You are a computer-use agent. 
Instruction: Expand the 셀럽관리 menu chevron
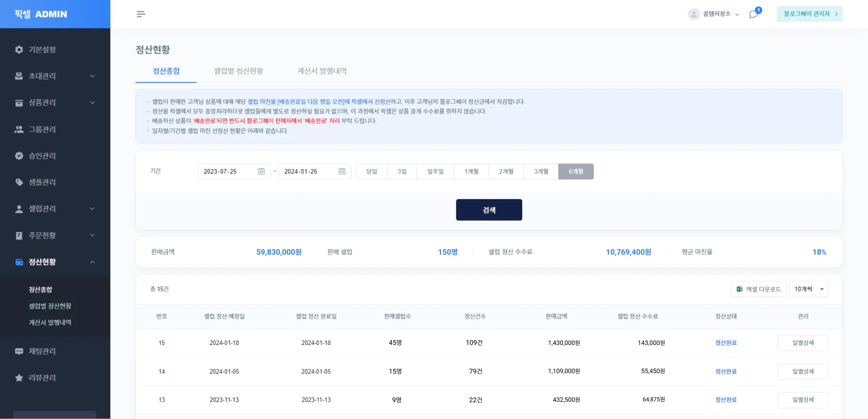92,209
